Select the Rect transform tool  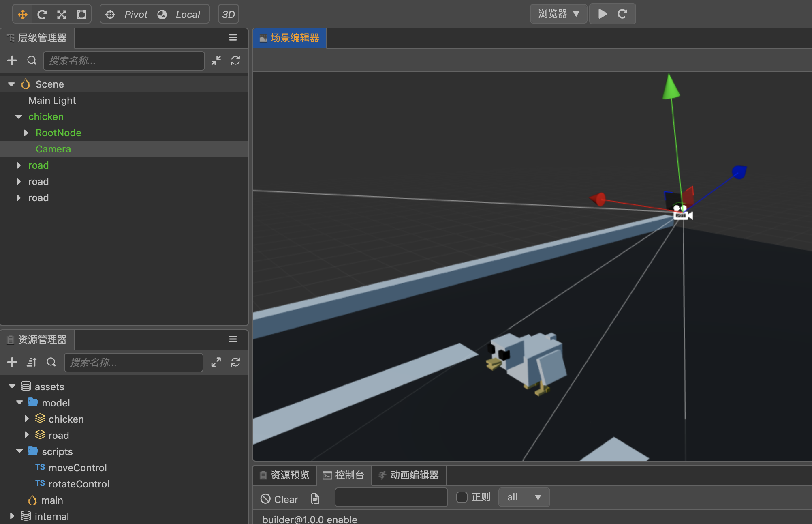[81, 15]
